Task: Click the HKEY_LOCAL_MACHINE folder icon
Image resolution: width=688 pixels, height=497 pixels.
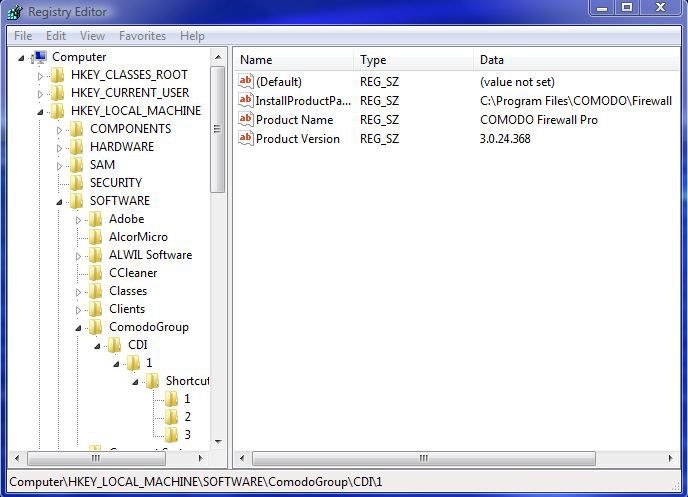Action: point(57,111)
